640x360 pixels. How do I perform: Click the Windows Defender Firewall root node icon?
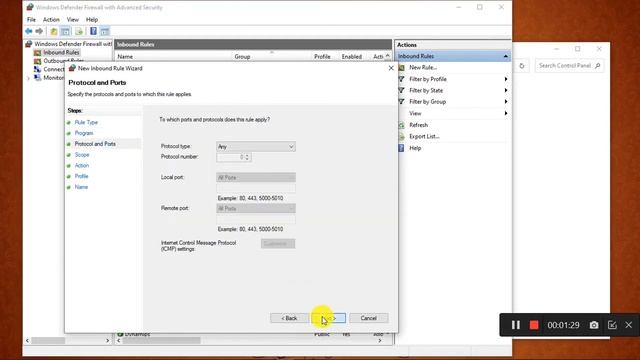click(29, 44)
